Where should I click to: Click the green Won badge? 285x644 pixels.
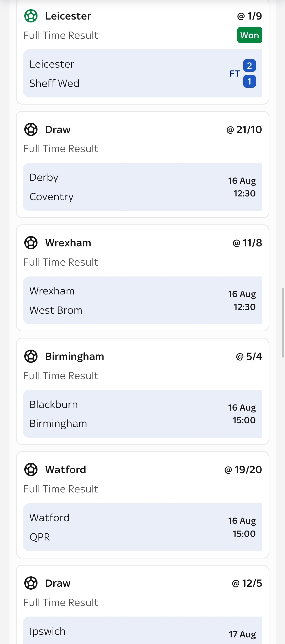click(250, 35)
